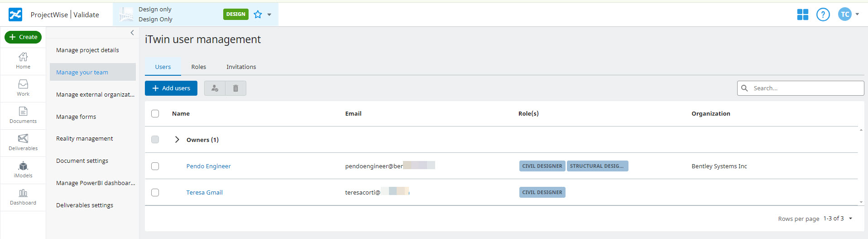Switch to the Roles tab
The image size is (868, 239).
(198, 67)
